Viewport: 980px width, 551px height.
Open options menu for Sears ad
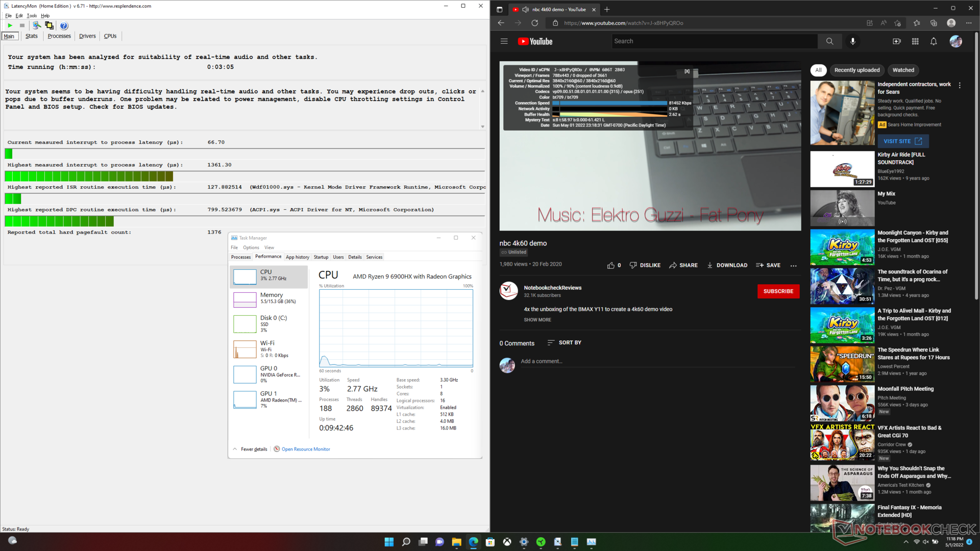tap(960, 86)
